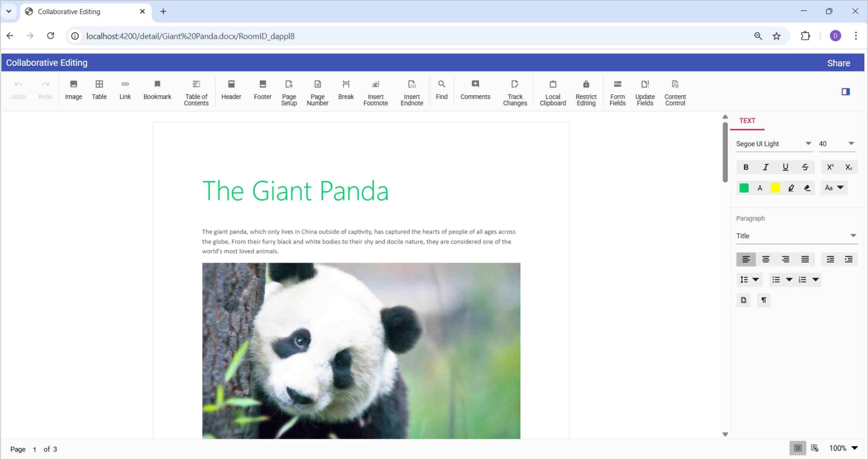Click the Page Setup icon
This screenshot has height=460, width=868.
[x=289, y=84]
